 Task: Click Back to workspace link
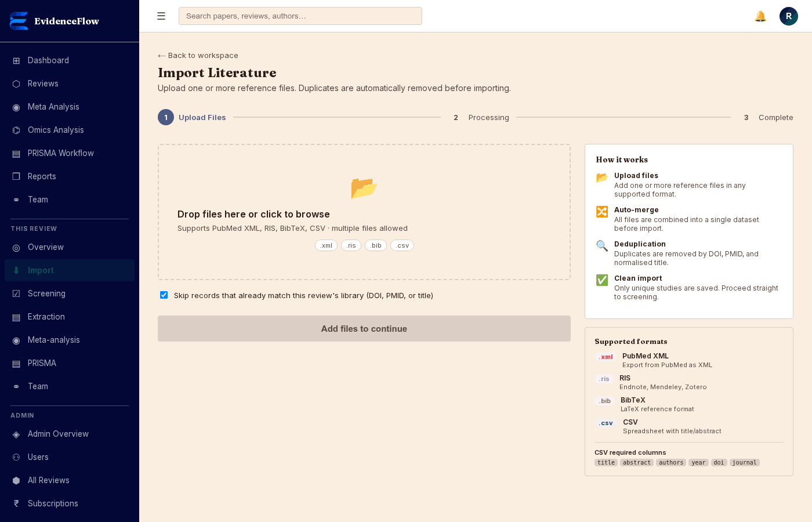pyautogui.click(x=198, y=56)
